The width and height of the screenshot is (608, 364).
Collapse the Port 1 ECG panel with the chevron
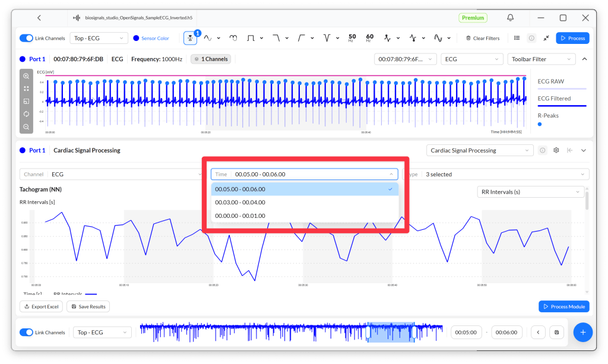pos(585,59)
